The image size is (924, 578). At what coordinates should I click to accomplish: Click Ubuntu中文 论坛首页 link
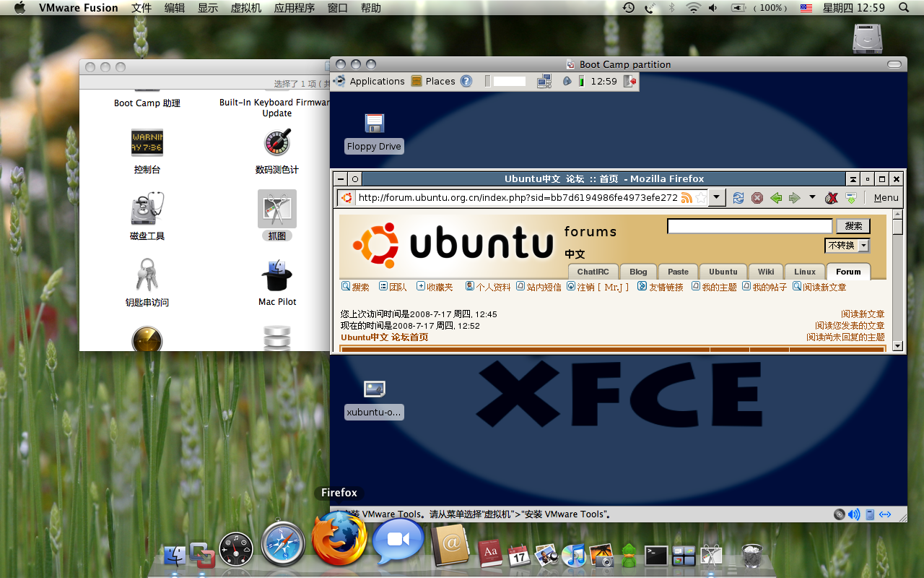(384, 337)
